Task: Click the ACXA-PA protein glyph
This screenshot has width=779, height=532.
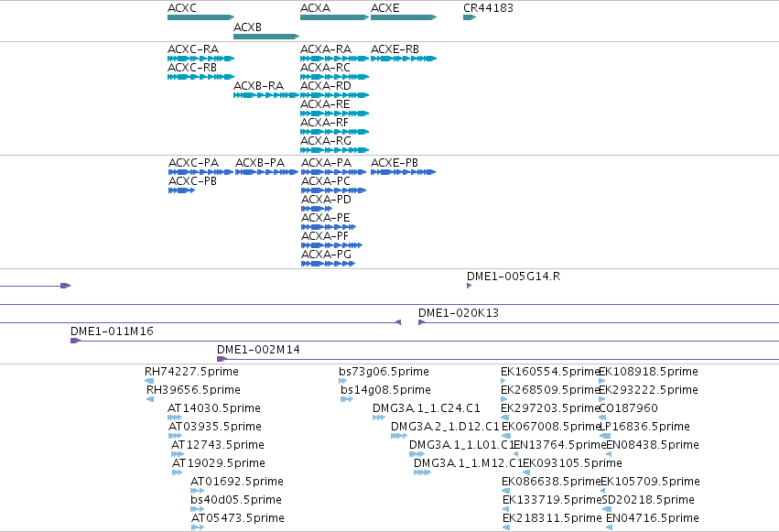Action: pyautogui.click(x=333, y=172)
